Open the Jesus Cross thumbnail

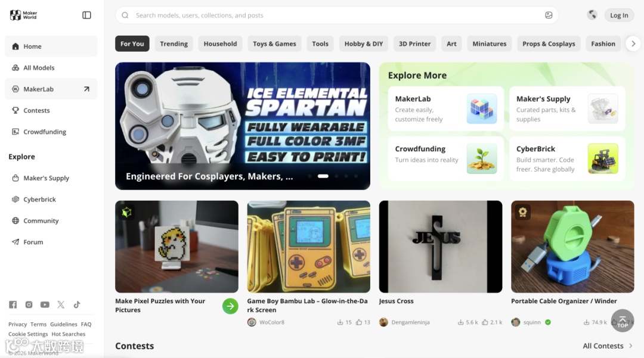[x=440, y=247]
